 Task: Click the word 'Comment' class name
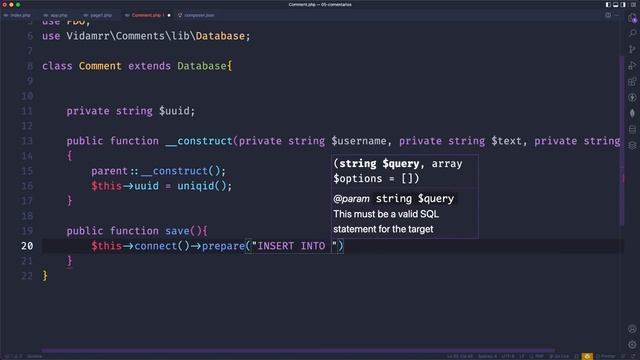coord(100,66)
